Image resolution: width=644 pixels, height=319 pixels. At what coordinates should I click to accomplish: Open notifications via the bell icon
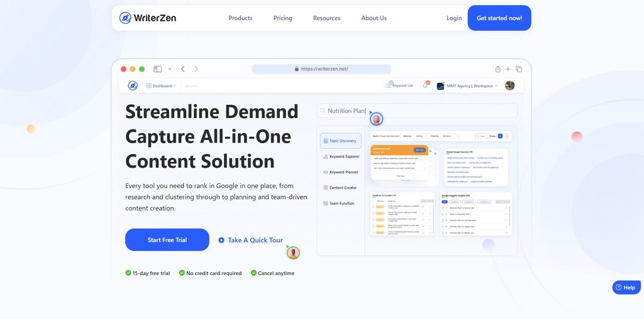(x=425, y=85)
